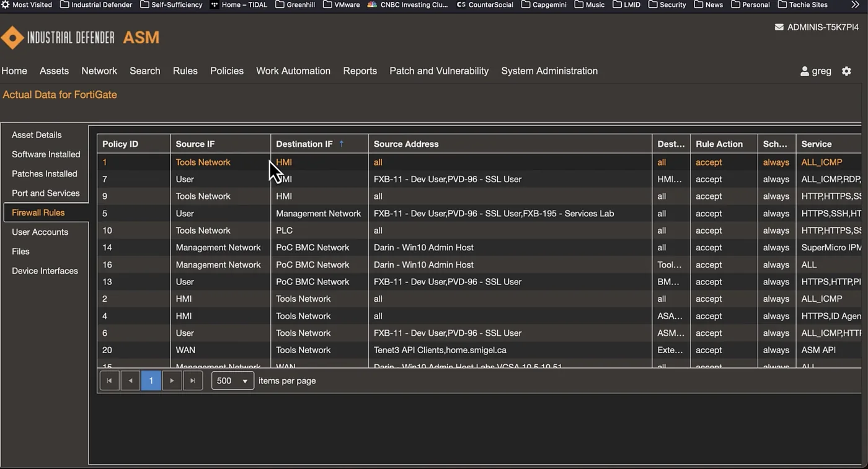868x469 pixels.
Task: Switch to the Patches Installed tab
Action: coord(46,174)
